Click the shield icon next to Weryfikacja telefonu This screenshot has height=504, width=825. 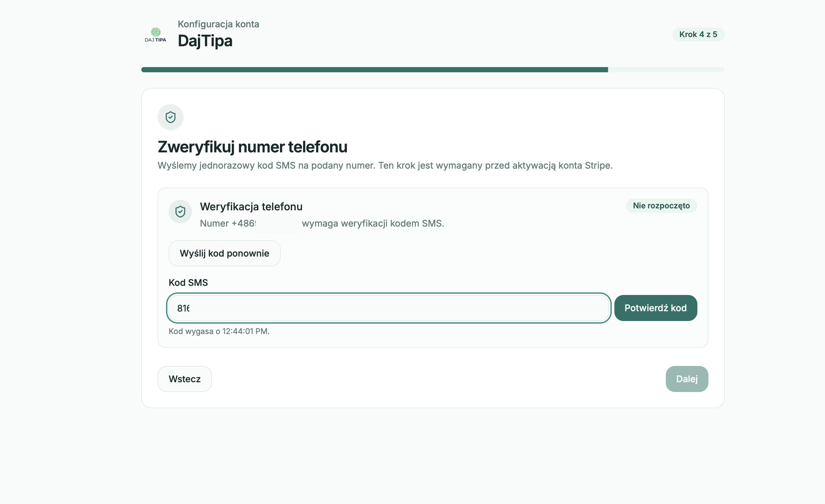point(180,212)
